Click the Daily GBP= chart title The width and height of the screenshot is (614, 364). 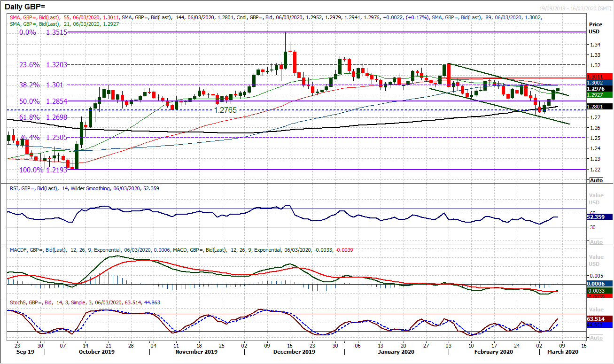click(x=26, y=5)
